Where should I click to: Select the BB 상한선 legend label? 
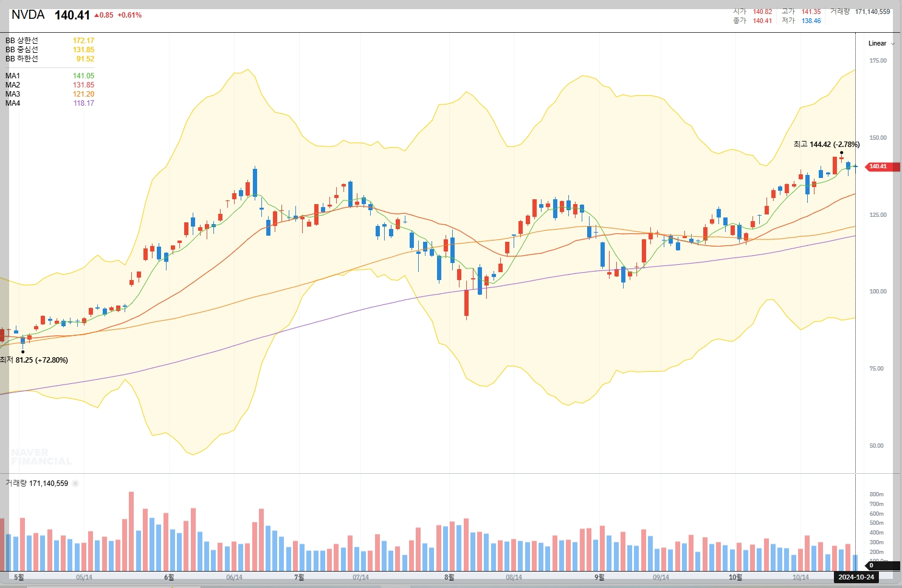22,41
